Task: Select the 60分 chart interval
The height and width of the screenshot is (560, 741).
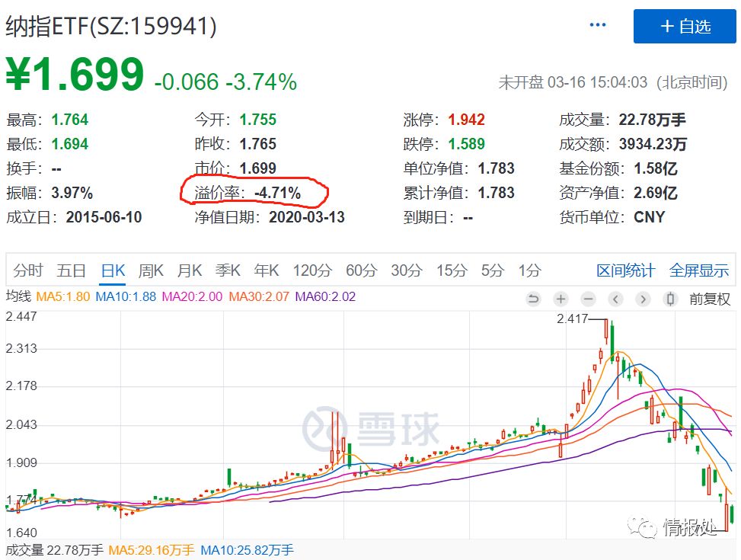Action: pos(361,270)
